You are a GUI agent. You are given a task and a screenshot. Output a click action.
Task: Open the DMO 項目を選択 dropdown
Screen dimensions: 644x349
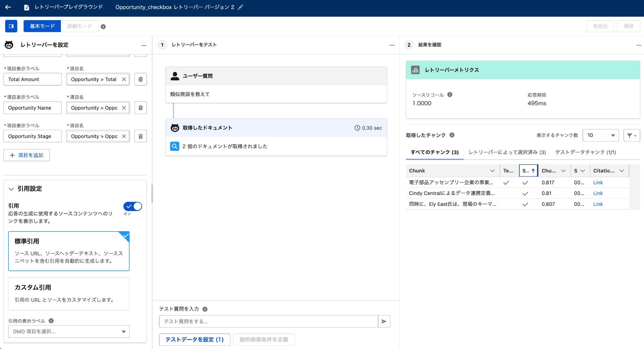(69, 331)
